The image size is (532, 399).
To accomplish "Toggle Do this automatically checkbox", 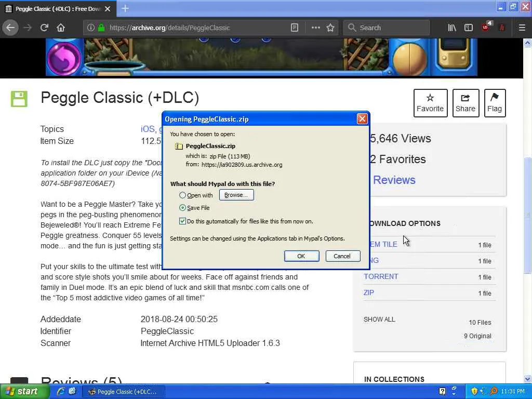I will point(182,221).
